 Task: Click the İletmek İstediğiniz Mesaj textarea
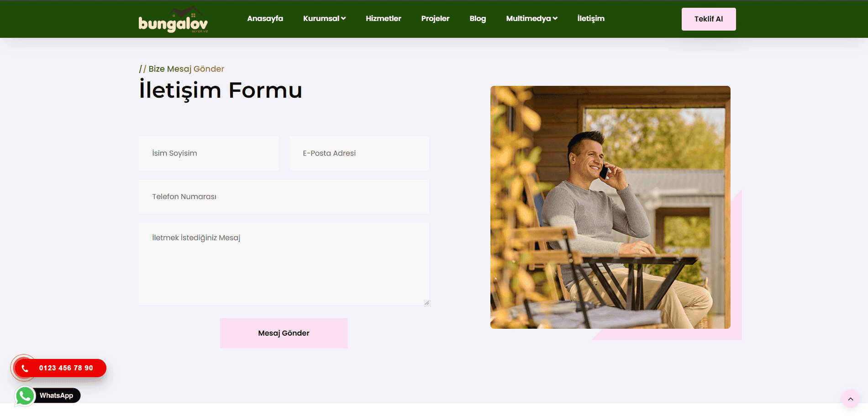pyautogui.click(x=284, y=264)
